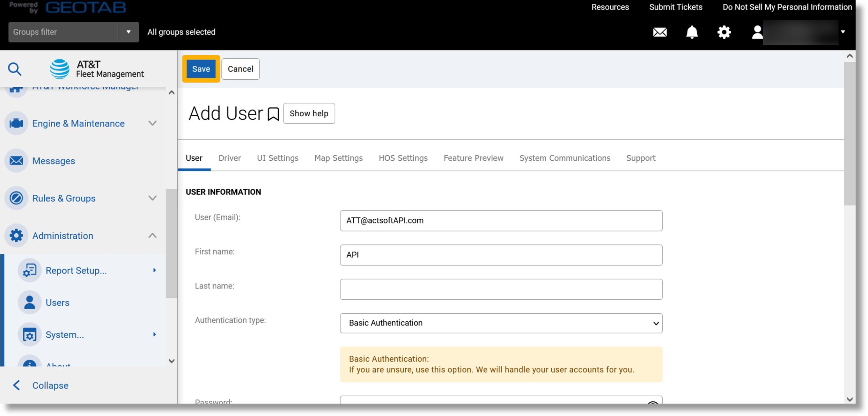868x416 pixels.
Task: Click the All groups selected text
Action: click(181, 32)
